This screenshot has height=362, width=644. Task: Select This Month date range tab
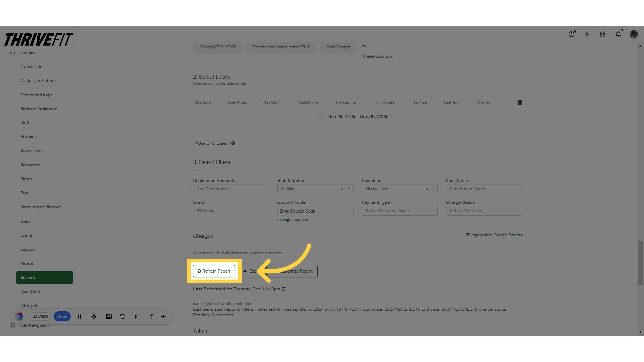(272, 102)
